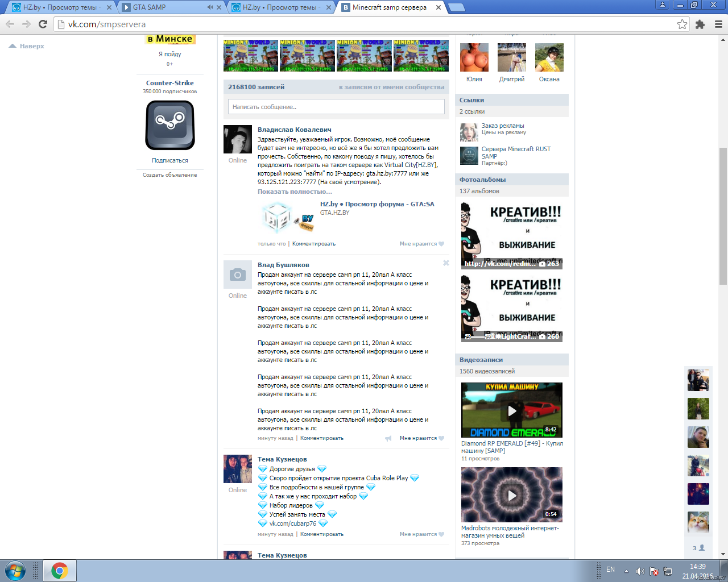Comment on Cuba Role Play post

coord(322,534)
